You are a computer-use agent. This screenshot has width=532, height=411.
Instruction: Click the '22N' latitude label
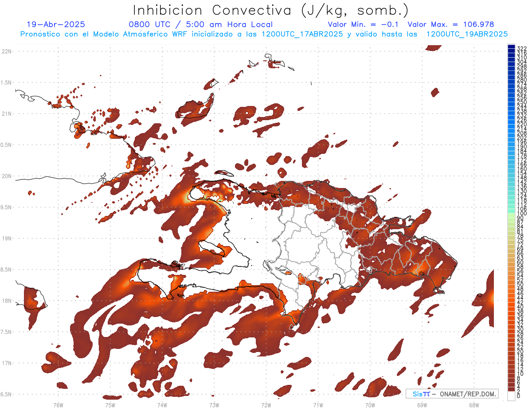(x=7, y=51)
